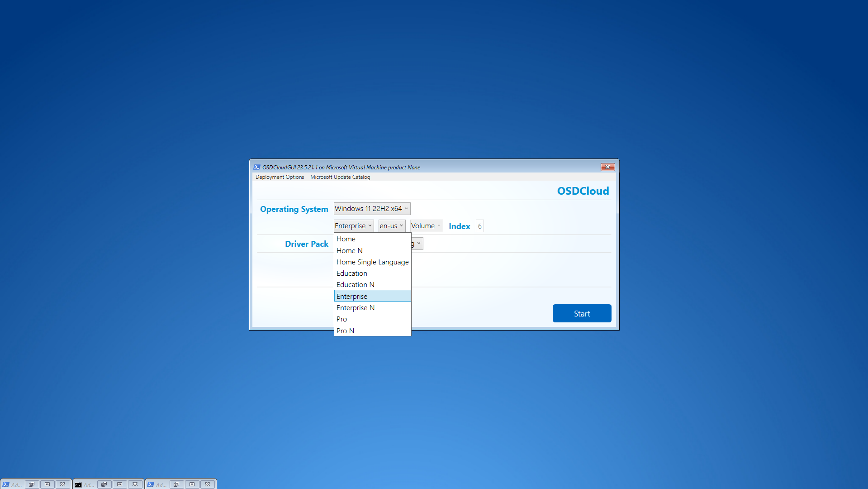Expand the en-us language dropdown
The image size is (868, 489).
tap(392, 226)
